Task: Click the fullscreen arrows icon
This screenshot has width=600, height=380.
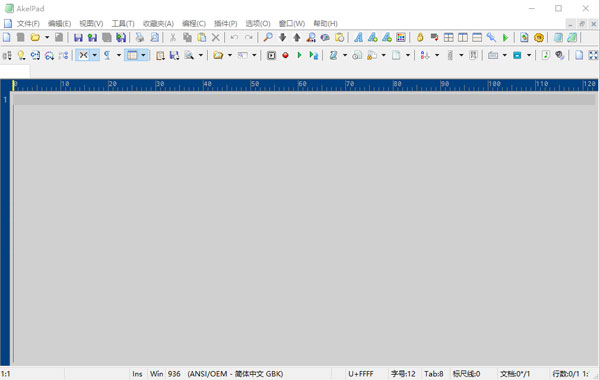Action: (593, 55)
